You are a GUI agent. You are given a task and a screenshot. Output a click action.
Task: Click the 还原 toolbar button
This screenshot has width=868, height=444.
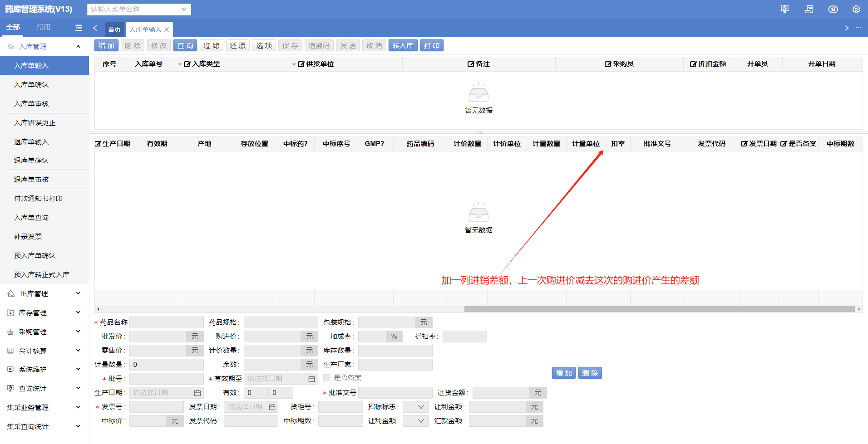point(238,46)
